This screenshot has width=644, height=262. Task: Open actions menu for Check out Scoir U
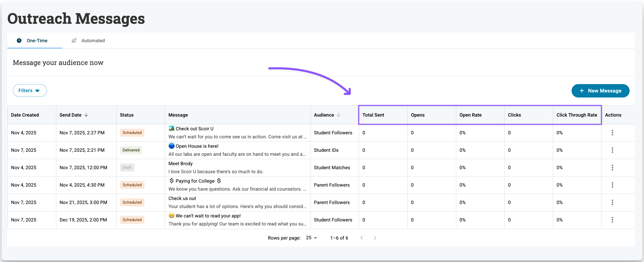[x=612, y=133]
